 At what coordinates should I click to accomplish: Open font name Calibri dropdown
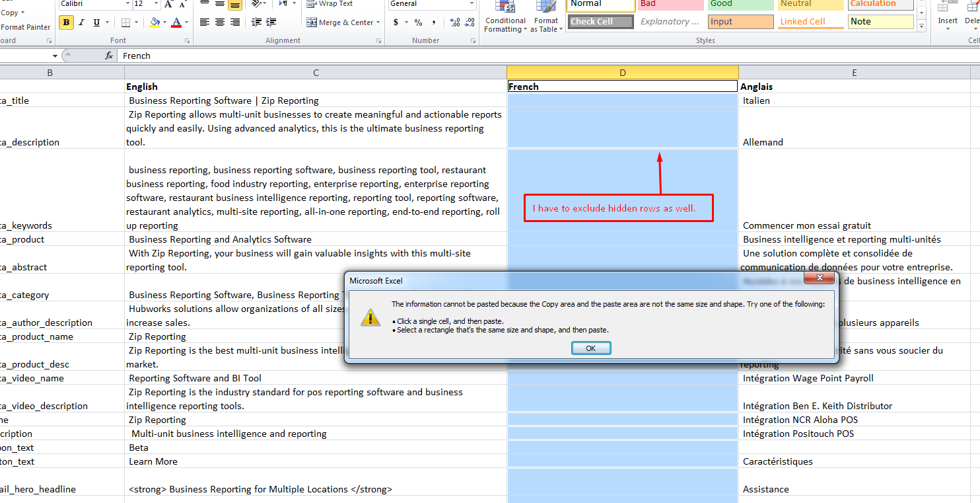[127, 4]
